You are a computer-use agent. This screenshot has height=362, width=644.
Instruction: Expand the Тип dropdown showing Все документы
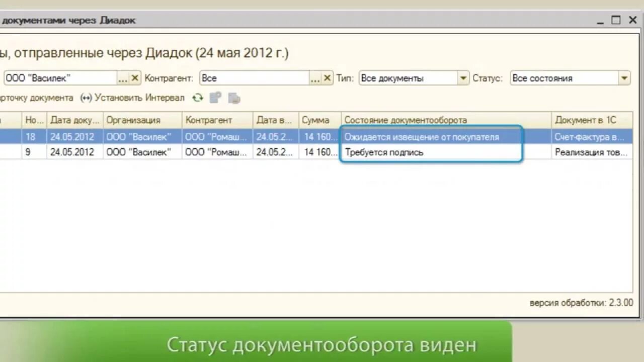463,78
